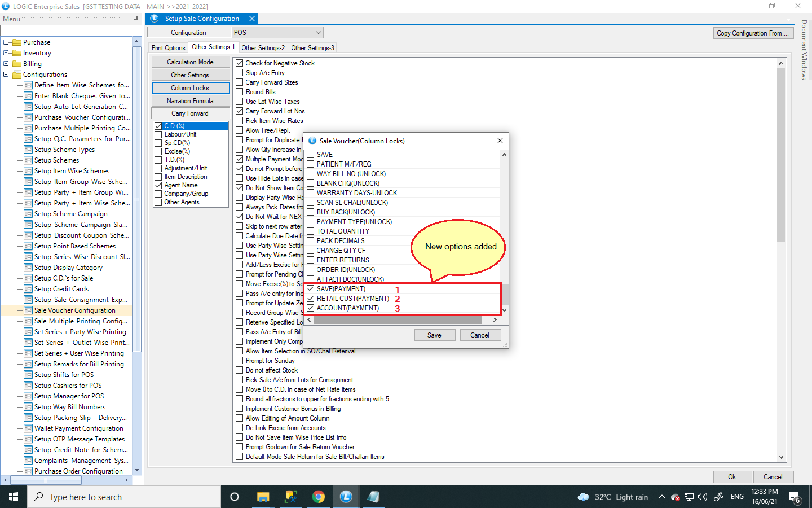Open the notification center icon
This screenshot has width=812, height=508.
[x=795, y=497]
